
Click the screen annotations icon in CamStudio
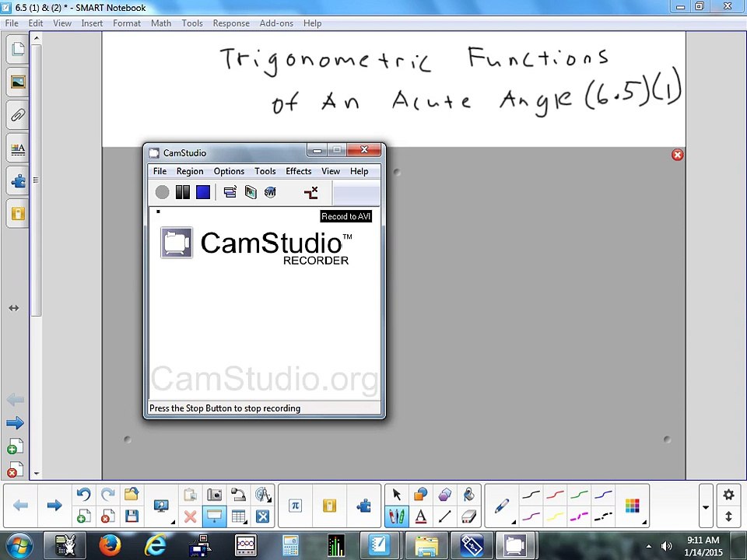click(311, 192)
